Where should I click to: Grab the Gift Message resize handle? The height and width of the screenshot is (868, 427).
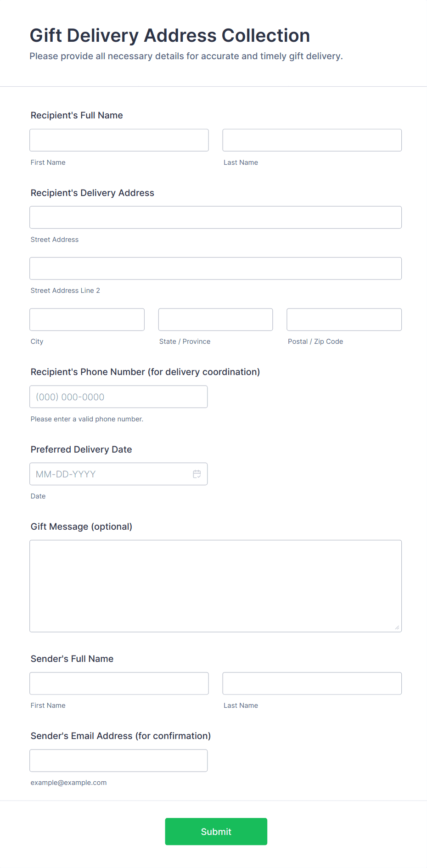[397, 627]
